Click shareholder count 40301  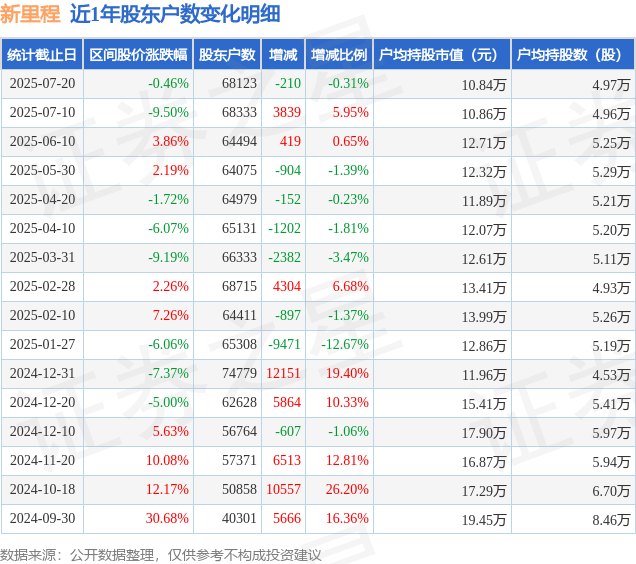tap(239, 519)
